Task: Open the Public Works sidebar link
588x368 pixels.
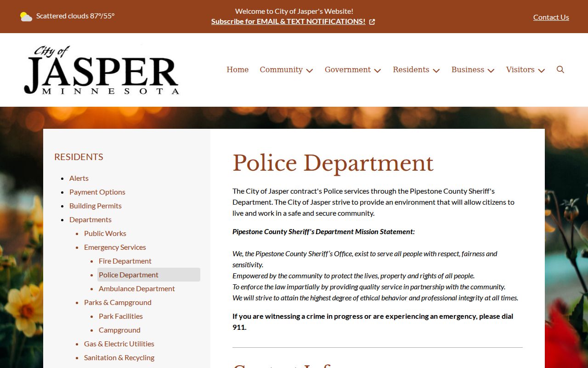Action: [x=105, y=233]
